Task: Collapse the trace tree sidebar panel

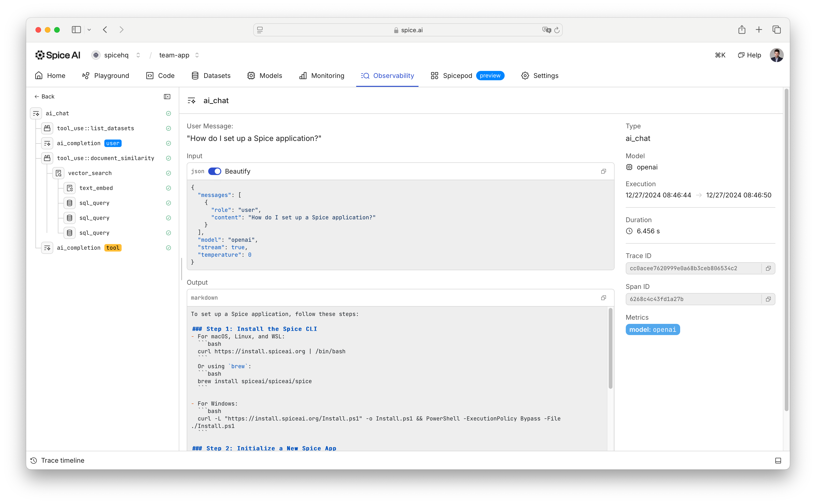Action: pyautogui.click(x=167, y=97)
